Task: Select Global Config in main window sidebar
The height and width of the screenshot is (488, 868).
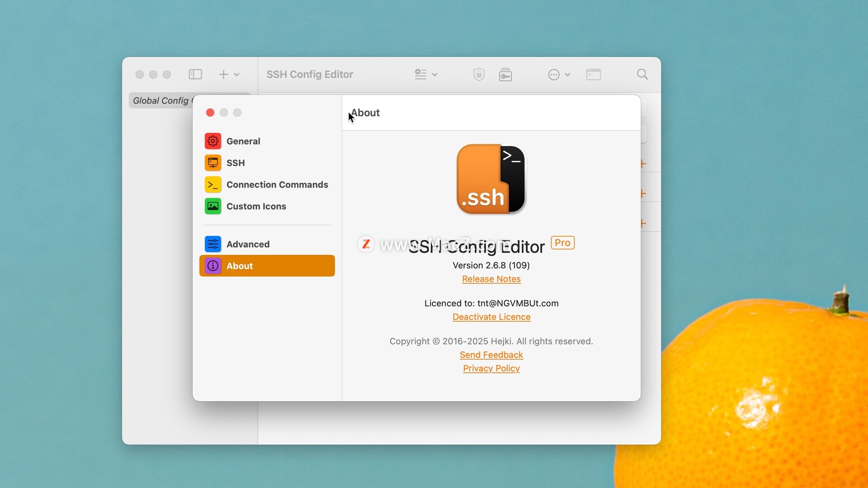Action: pyautogui.click(x=160, y=101)
